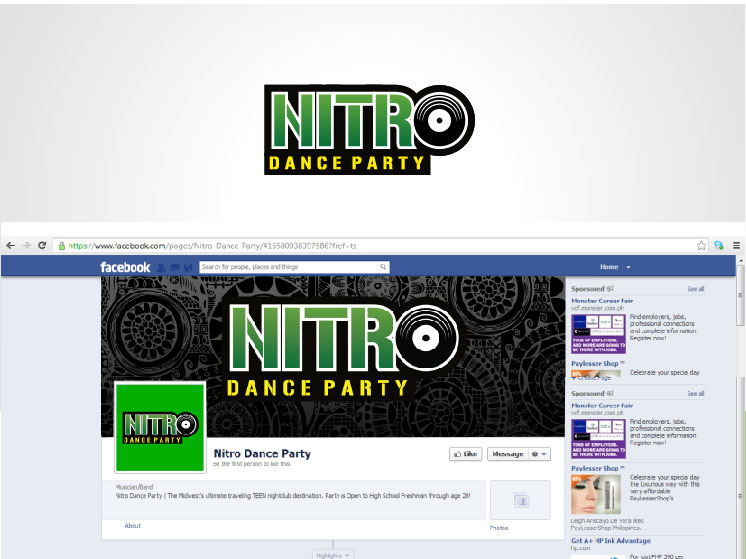746x559 pixels.
Task: Click the first Sponsored heading icon
Action: tap(610, 288)
